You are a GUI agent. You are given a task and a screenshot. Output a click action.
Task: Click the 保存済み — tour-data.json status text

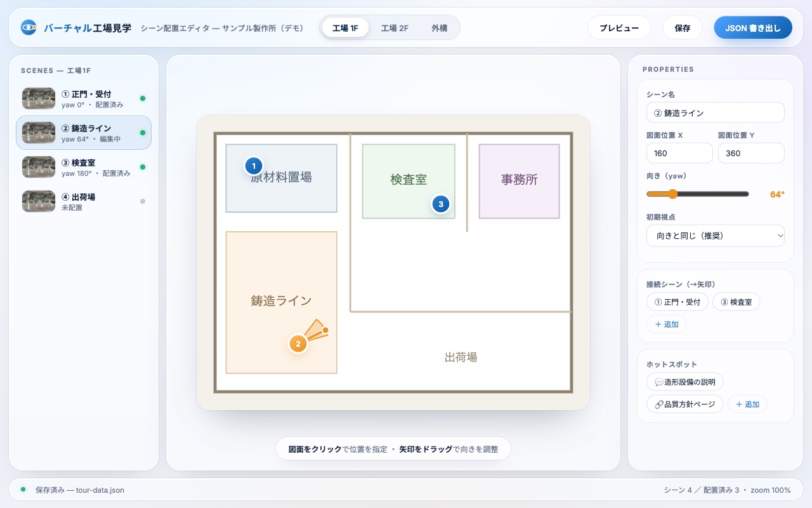[80, 490]
